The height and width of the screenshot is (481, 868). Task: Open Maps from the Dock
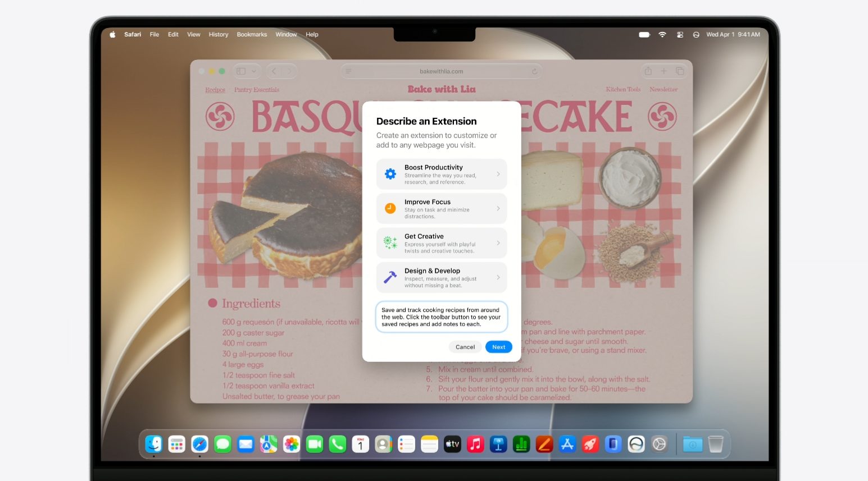coord(269,445)
